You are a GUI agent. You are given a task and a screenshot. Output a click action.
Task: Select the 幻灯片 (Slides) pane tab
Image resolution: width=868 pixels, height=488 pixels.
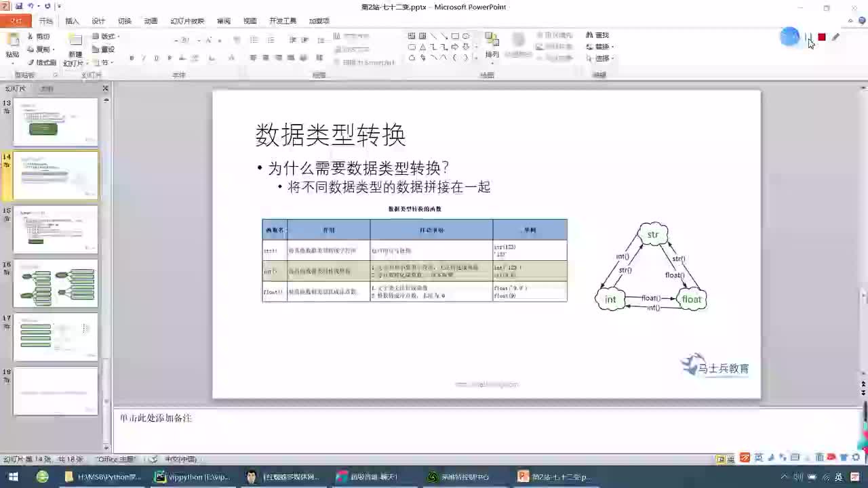(x=15, y=89)
